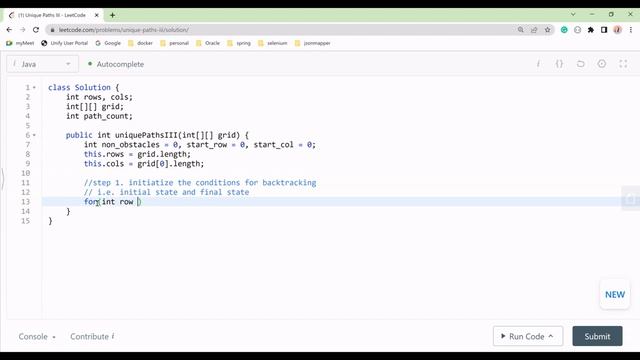Open the grey round extension icon
This screenshot has width=640, height=360.
click(578, 30)
